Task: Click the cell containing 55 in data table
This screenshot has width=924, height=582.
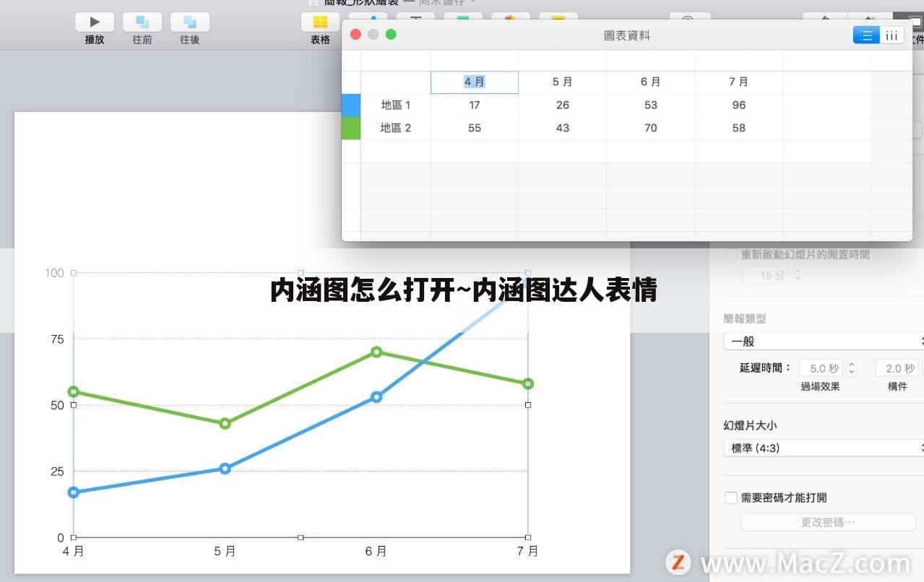Action: (475, 129)
